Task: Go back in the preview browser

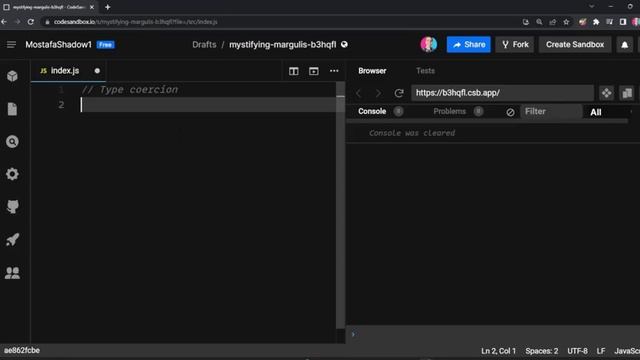Action: 358,93
